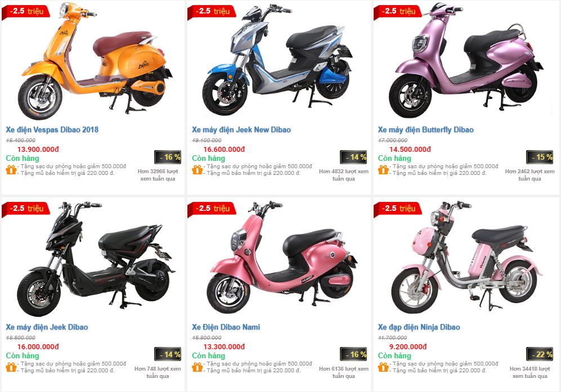Viewport: 561px width, 392px height.
Task: Click the -16 % badge on Vespas Dibao
Action: pyautogui.click(x=168, y=157)
